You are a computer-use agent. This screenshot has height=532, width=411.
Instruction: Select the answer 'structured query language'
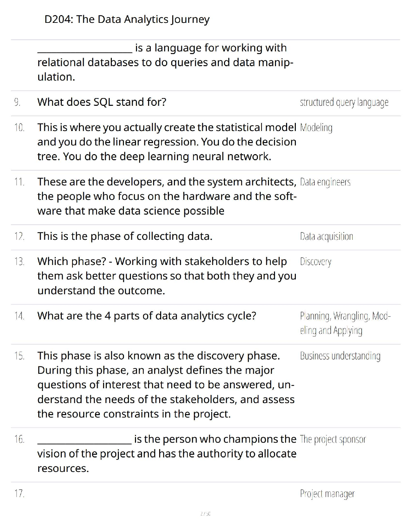[344, 102]
